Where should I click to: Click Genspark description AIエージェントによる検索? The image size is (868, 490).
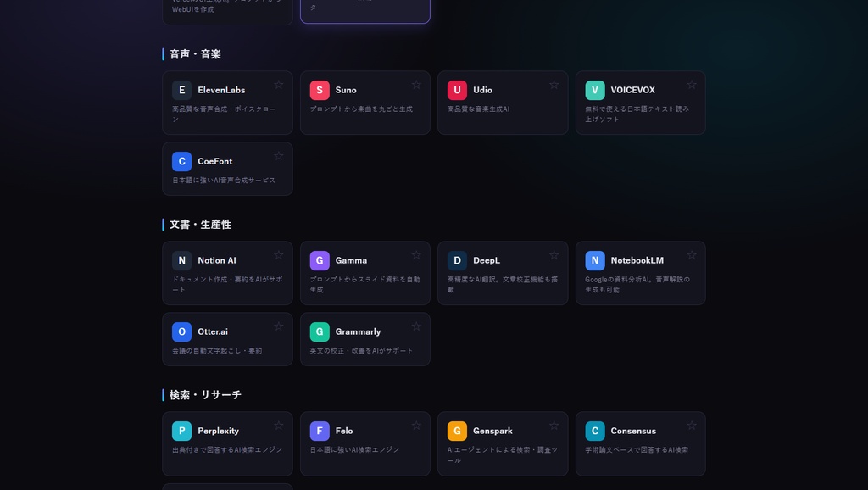tap(503, 455)
